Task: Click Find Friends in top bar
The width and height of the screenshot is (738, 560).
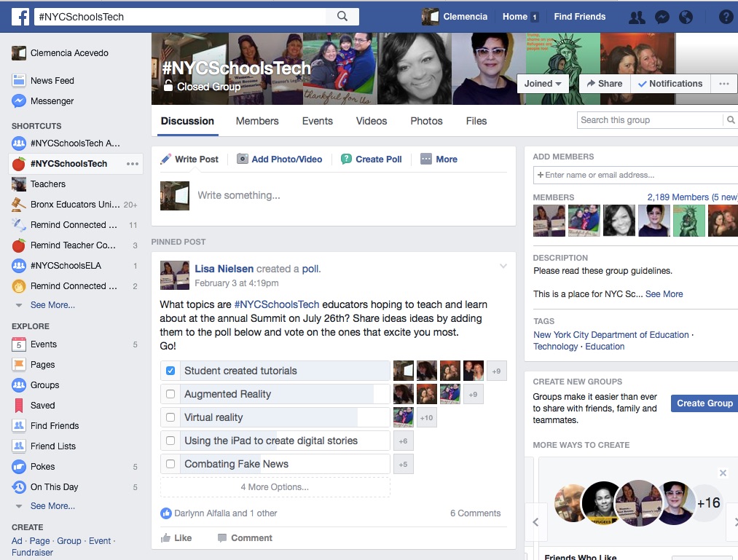Action: click(579, 17)
